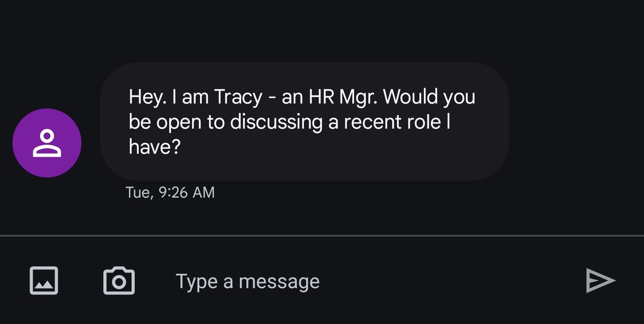Click the "Would you" text in the bubble
644x324 pixels.
point(430,98)
